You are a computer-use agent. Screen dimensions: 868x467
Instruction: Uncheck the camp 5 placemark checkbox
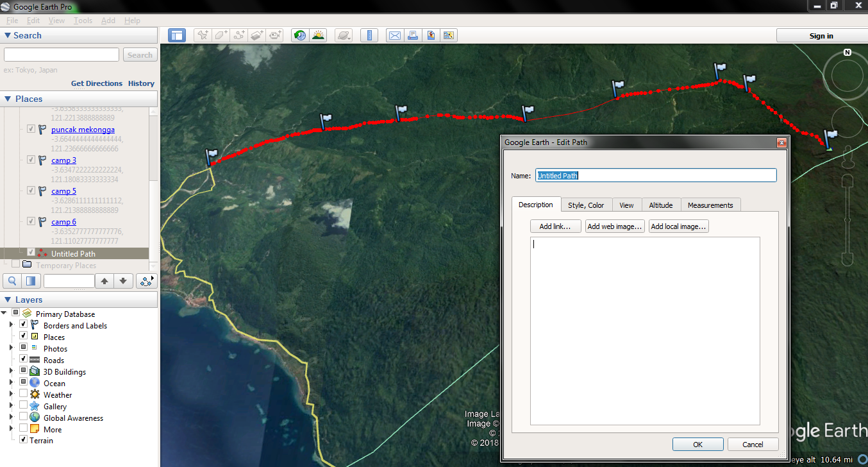[x=31, y=191]
